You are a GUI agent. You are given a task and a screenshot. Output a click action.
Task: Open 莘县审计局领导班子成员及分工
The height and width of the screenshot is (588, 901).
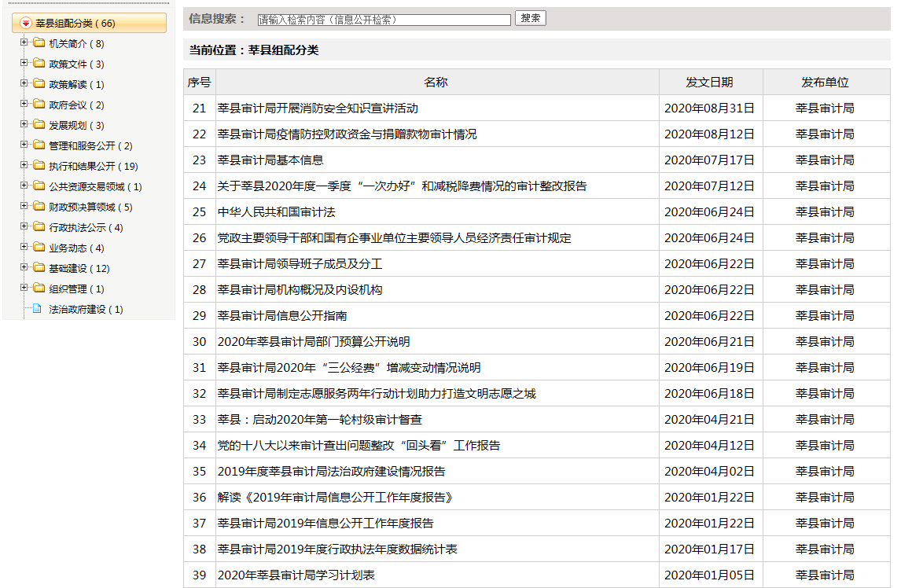pyautogui.click(x=300, y=263)
